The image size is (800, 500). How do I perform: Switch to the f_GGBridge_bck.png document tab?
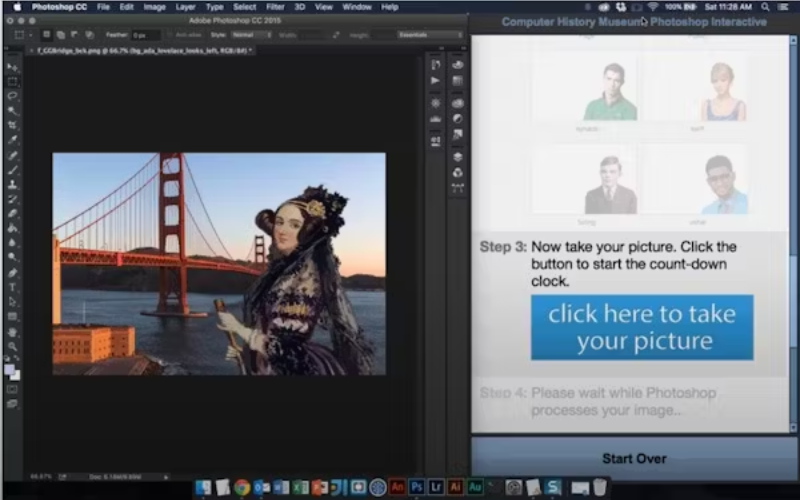[140, 49]
